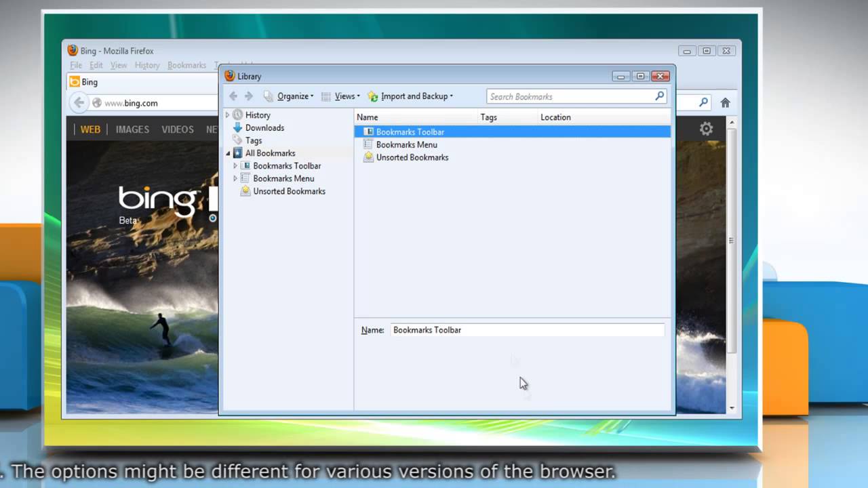Click the Organize toolbar icon
This screenshot has width=868, height=488.
coord(269,96)
